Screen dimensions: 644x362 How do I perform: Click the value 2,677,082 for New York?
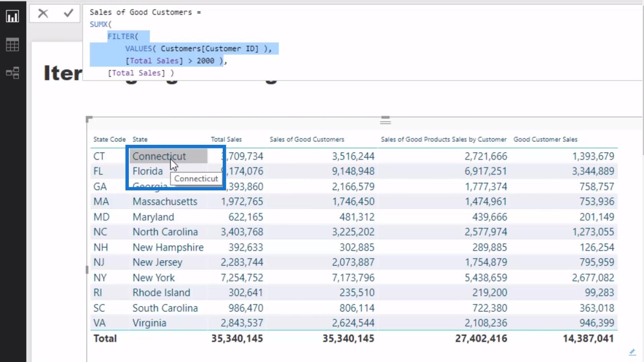593,278
